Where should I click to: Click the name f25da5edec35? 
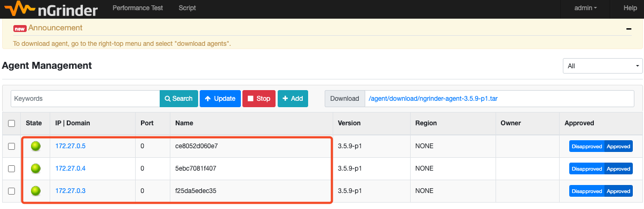click(195, 190)
